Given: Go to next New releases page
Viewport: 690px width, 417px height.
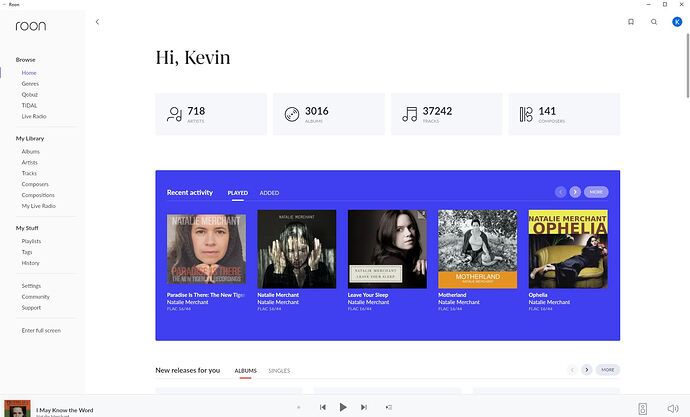Looking at the screenshot, I should tap(586, 370).
